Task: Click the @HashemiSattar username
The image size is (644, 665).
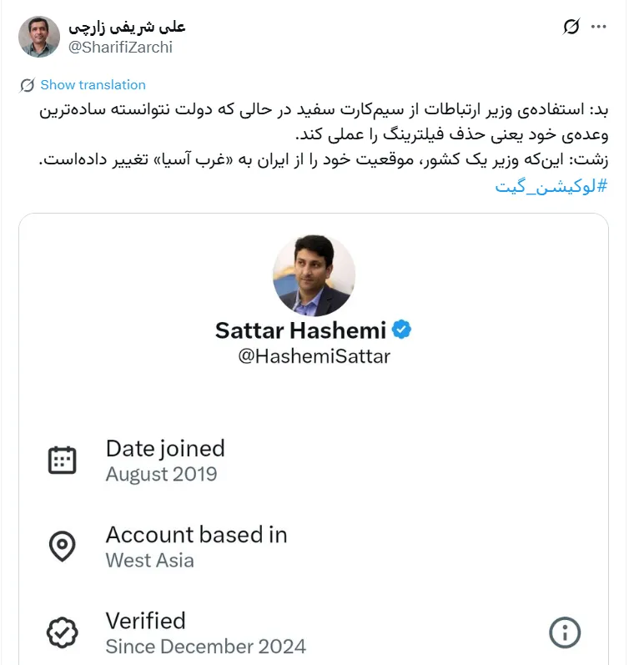Action: point(314,357)
